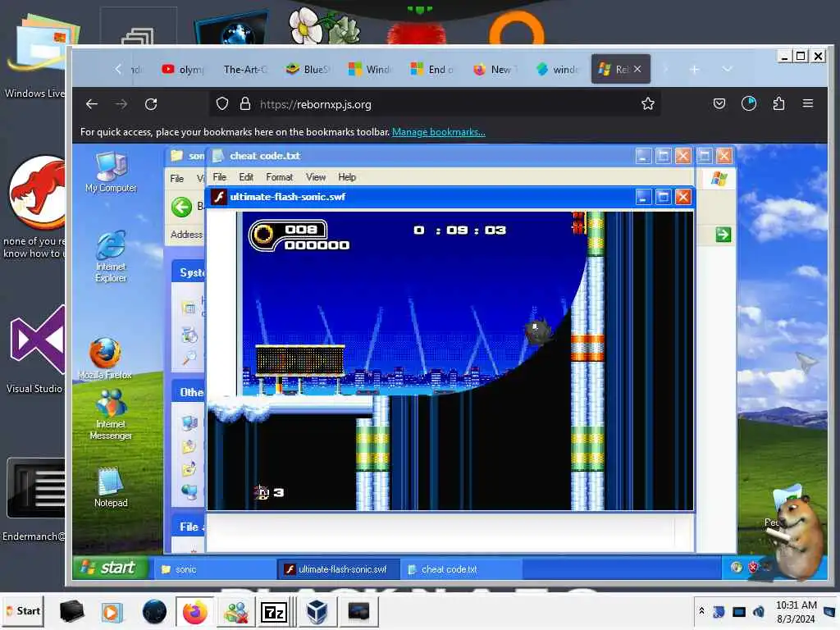Viewport: 840px width, 630px height.
Task: Click the Firefox back arrow button
Action: [x=92, y=104]
